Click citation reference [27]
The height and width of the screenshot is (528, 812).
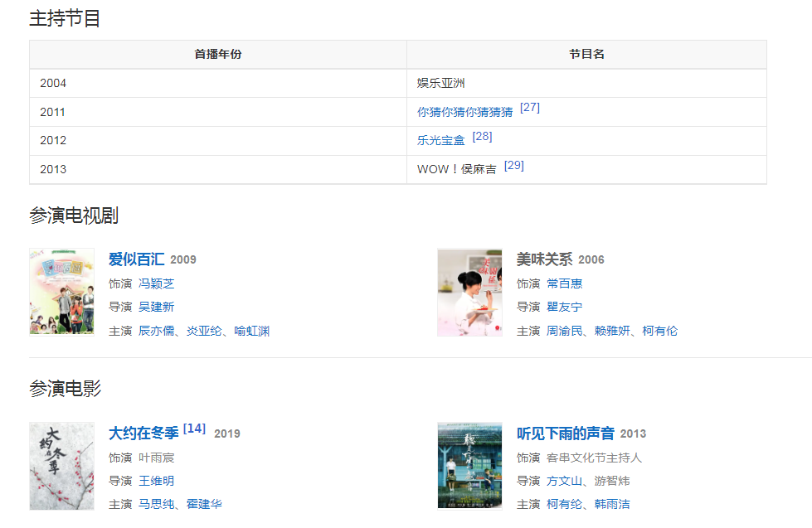529,108
